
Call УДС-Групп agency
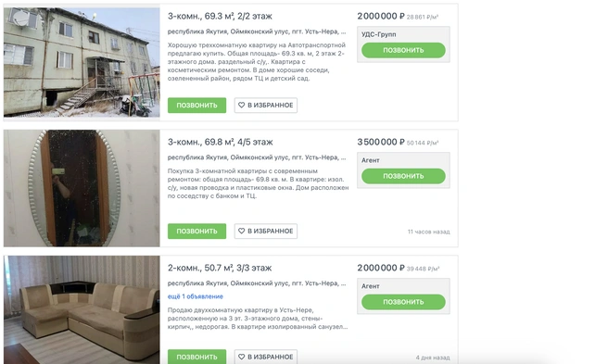click(403, 50)
